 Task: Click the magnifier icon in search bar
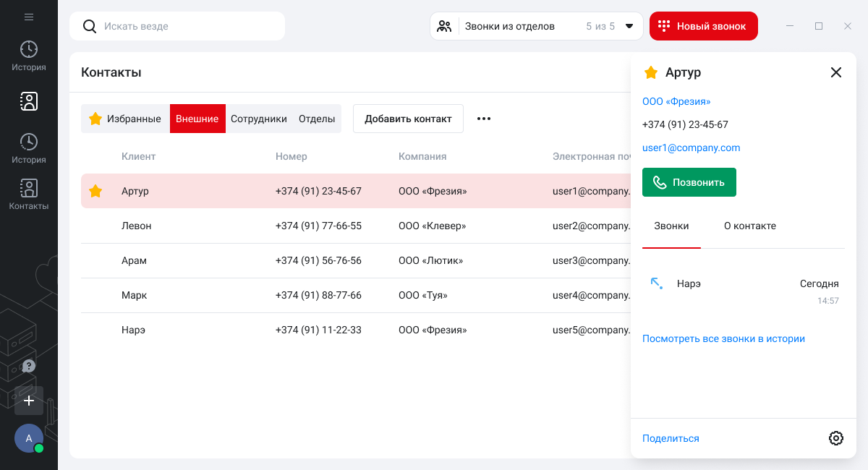point(90,26)
